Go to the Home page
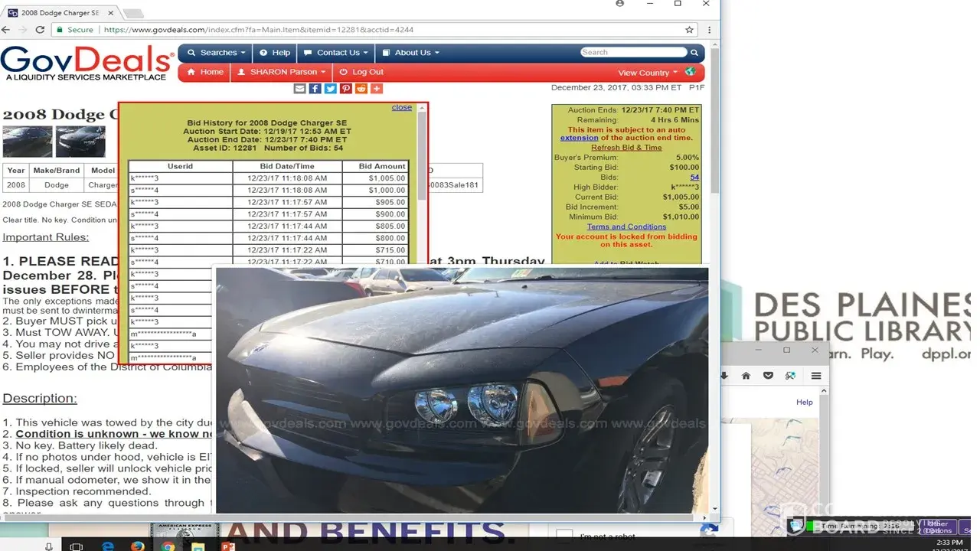 [205, 72]
